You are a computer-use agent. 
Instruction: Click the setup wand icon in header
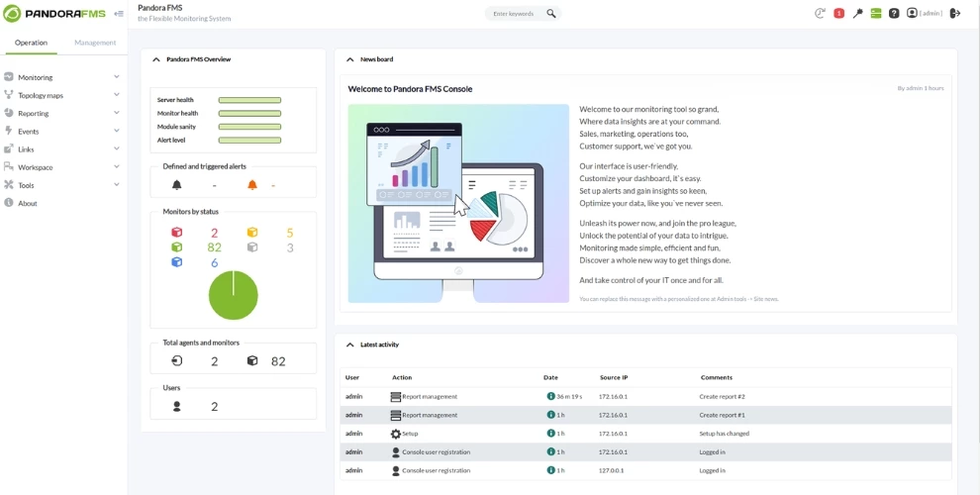coord(857,13)
